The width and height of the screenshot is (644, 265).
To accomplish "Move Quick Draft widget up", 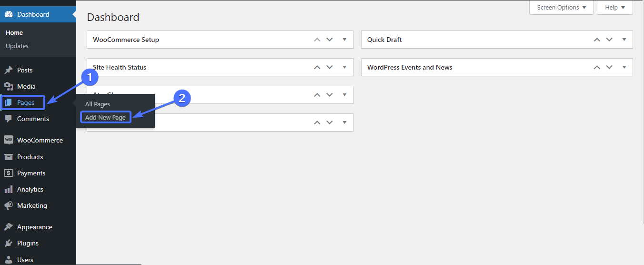I will pyautogui.click(x=597, y=40).
